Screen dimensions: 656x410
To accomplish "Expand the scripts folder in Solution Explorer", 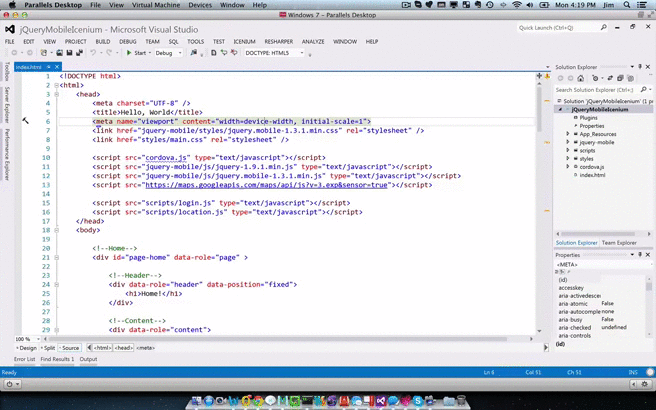I will coord(568,150).
